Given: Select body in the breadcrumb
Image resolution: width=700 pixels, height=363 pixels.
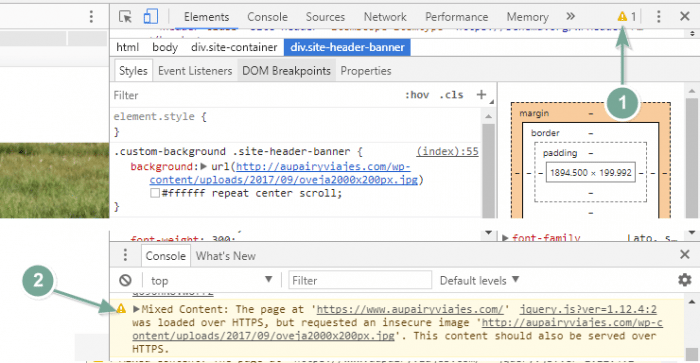Looking at the screenshot, I should pyautogui.click(x=165, y=47).
